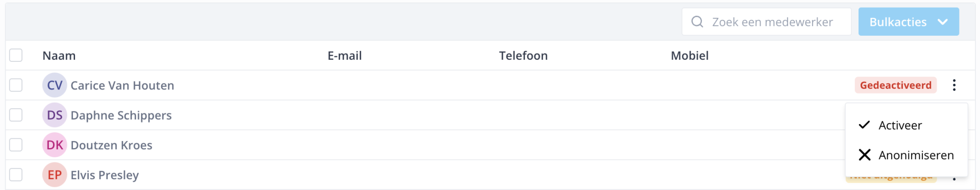Click the checkmark icon beside Activeer
Screen dimensions: 980x190
tap(864, 125)
